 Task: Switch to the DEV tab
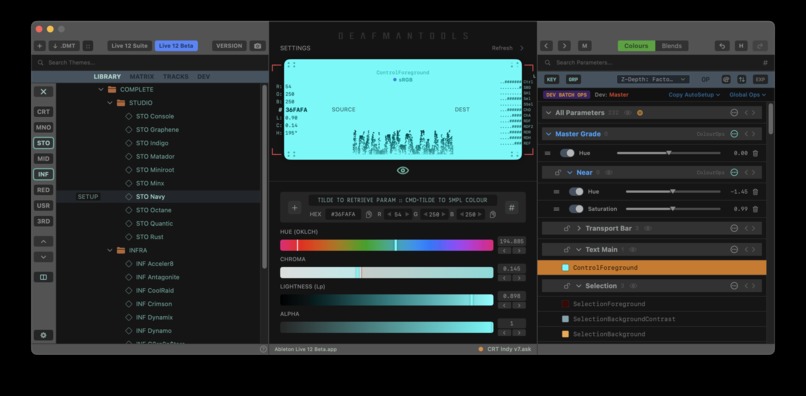coord(204,77)
